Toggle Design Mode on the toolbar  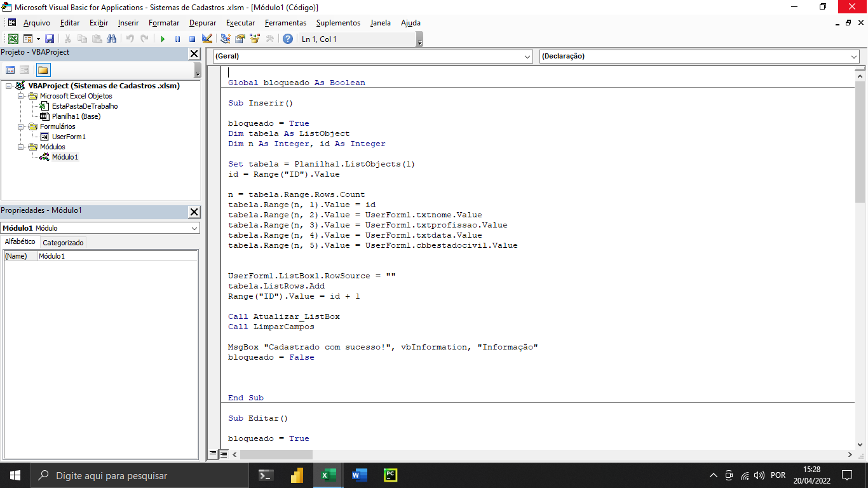pyautogui.click(x=207, y=38)
